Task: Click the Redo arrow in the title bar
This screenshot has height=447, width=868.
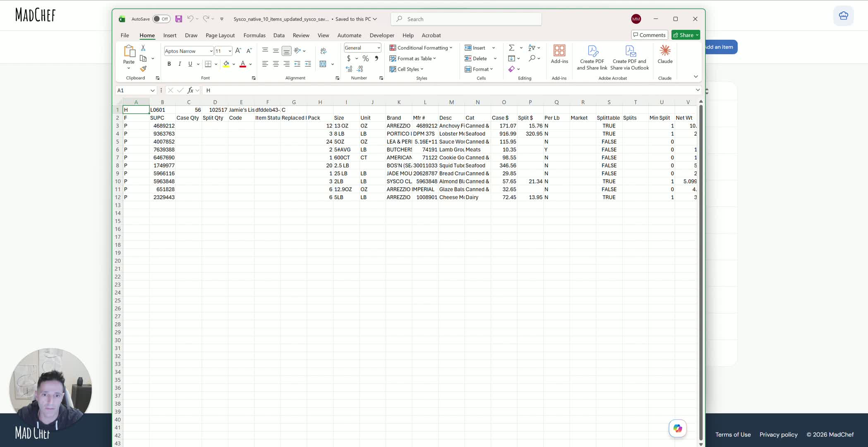Action: coord(206,19)
